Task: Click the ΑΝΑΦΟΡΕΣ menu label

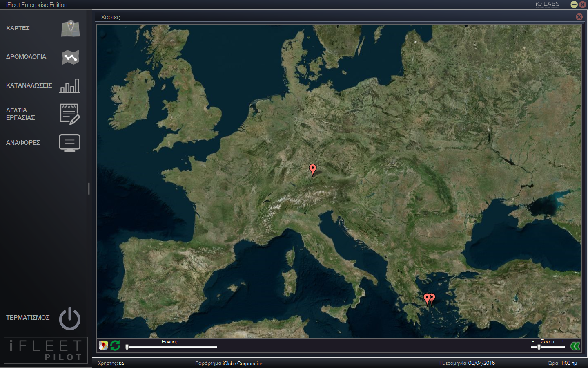Action: 23,143
